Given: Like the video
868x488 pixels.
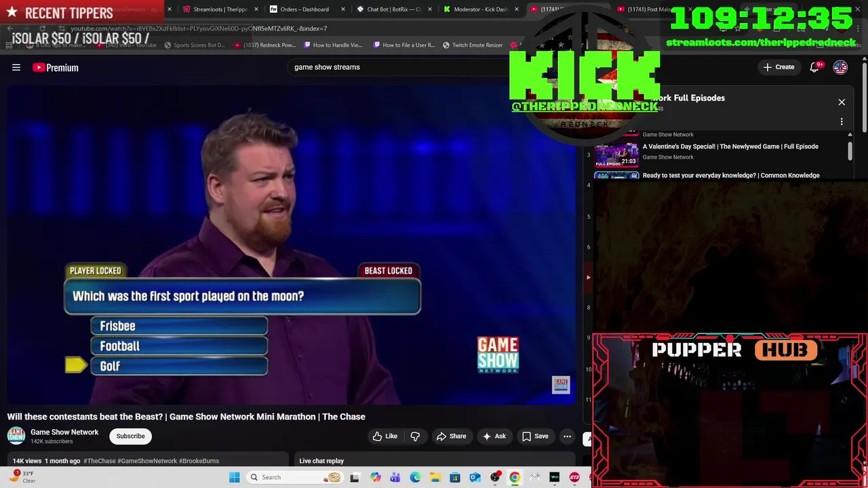Looking at the screenshot, I should coord(385,436).
